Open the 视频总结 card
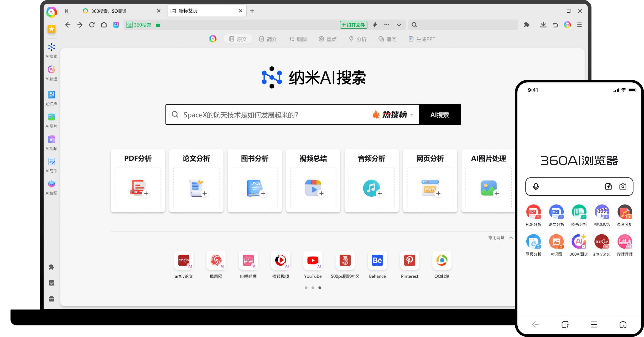This screenshot has height=337, width=644. tap(313, 181)
